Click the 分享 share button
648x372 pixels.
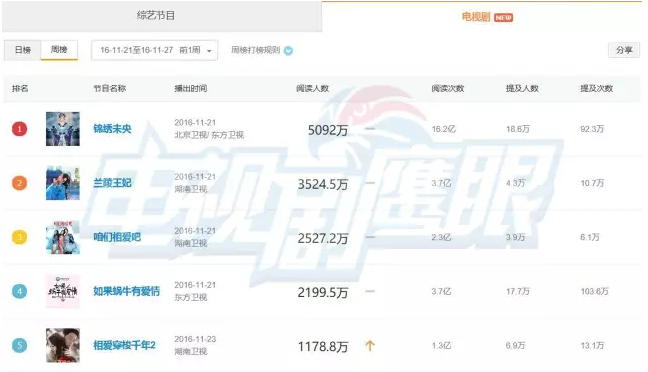point(624,50)
